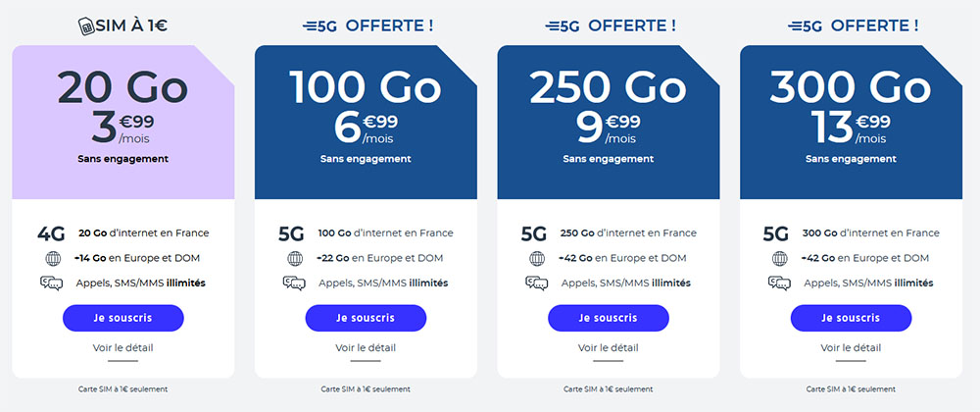
Task: Click the 5G logo above the 100 Go plan
Action: (x=319, y=26)
